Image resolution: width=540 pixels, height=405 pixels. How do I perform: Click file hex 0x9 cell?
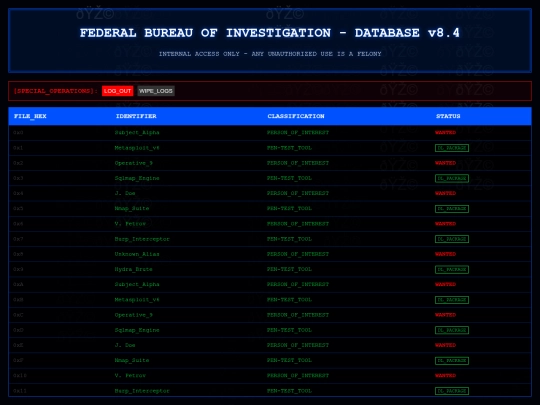18,269
